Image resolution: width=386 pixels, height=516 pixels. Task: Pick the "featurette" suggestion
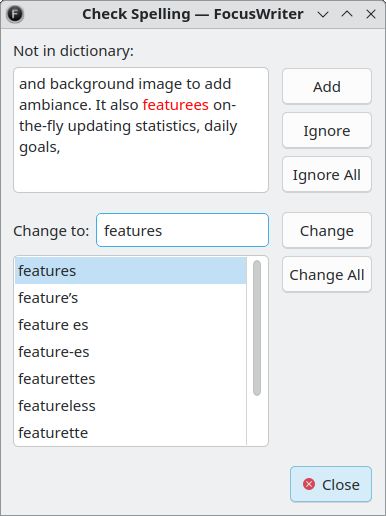tap(131, 433)
